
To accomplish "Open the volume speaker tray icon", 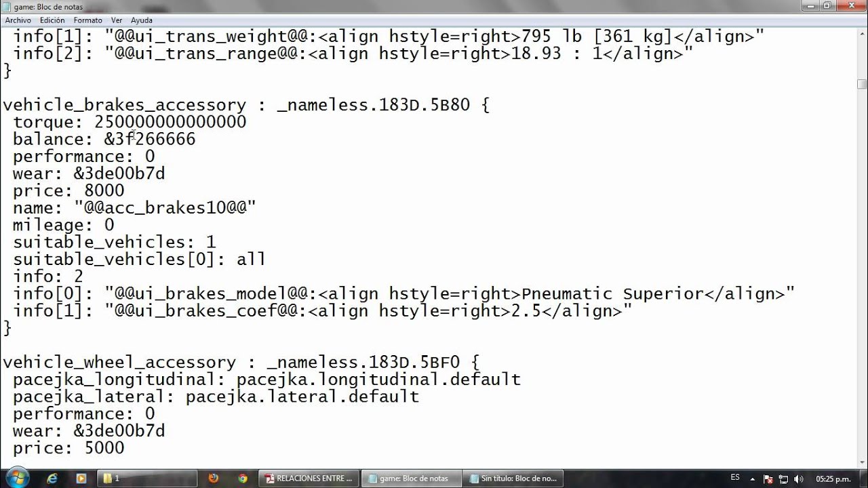I will 798,479.
